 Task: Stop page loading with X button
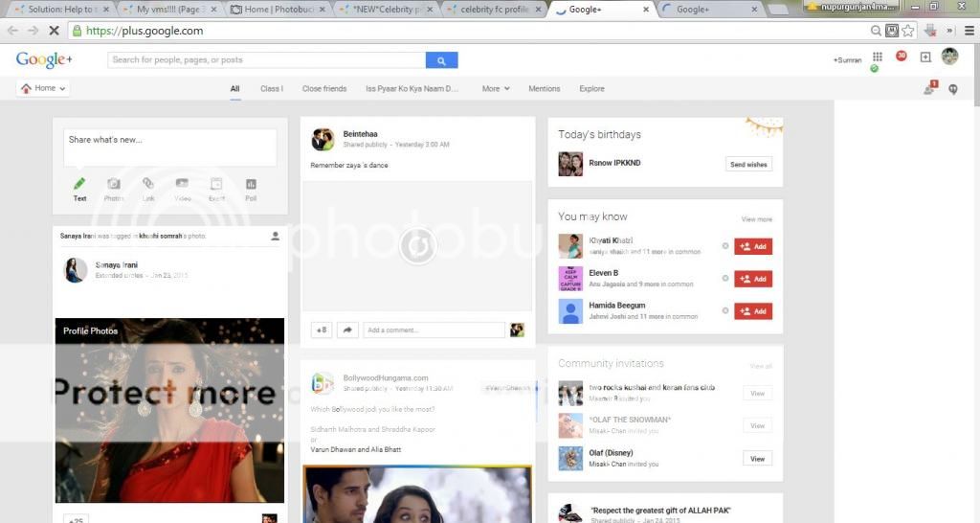tap(54, 31)
